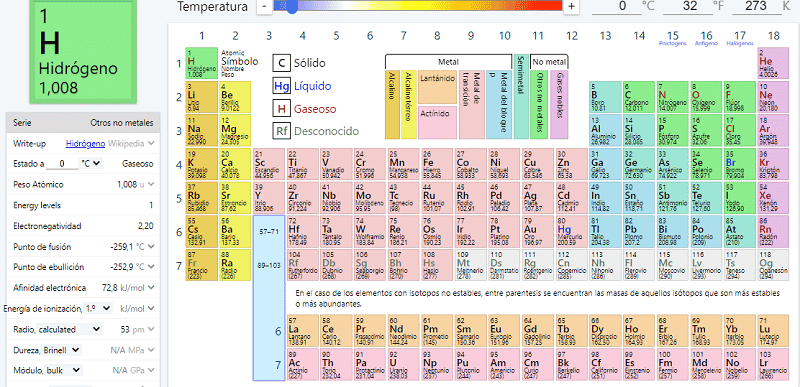Click the Oro (Au) element cell
The height and width of the screenshot is (387, 800).
point(538,231)
